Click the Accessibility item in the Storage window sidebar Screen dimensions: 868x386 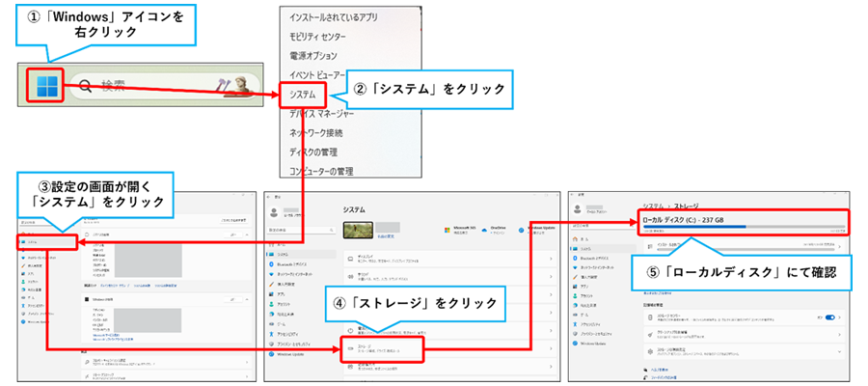tap(605, 324)
